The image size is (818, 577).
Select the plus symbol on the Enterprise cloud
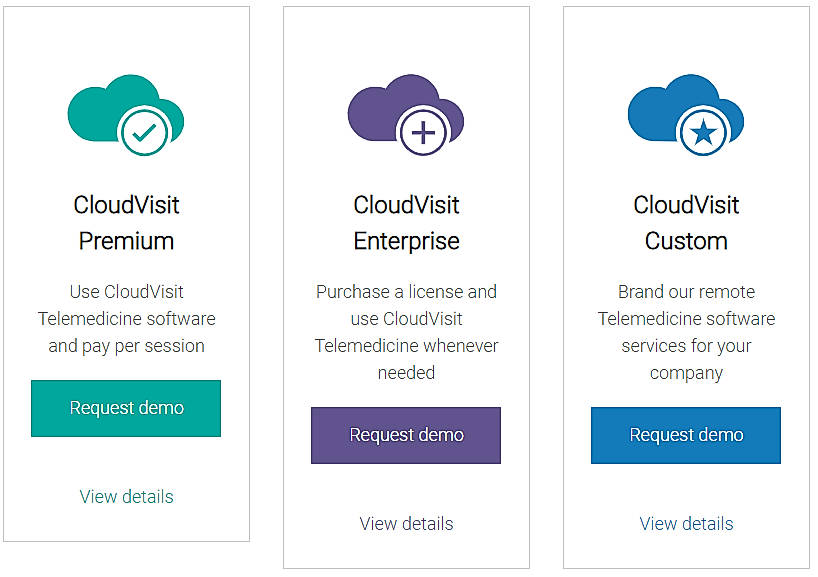(422, 131)
